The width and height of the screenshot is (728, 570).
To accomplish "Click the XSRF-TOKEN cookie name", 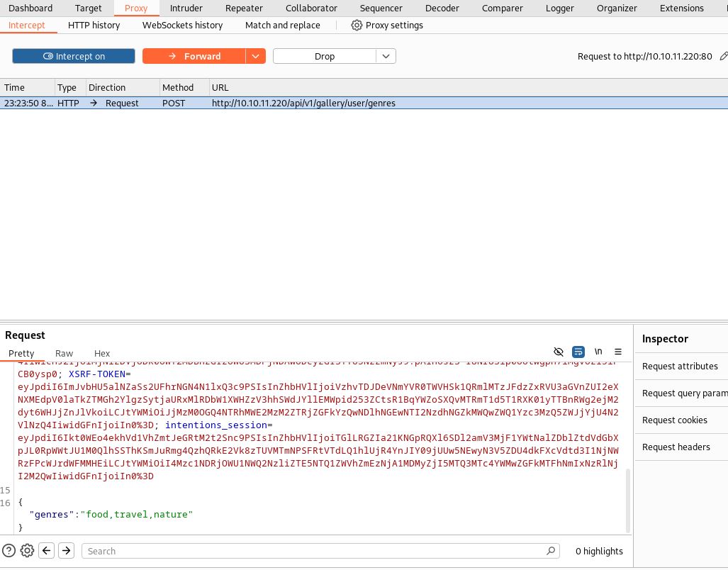I will pyautogui.click(x=97, y=374).
